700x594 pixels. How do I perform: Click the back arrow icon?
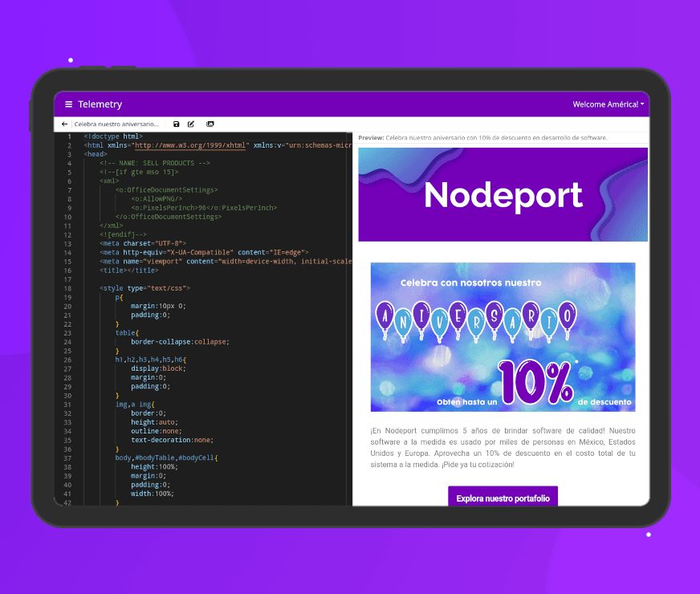pyautogui.click(x=64, y=124)
